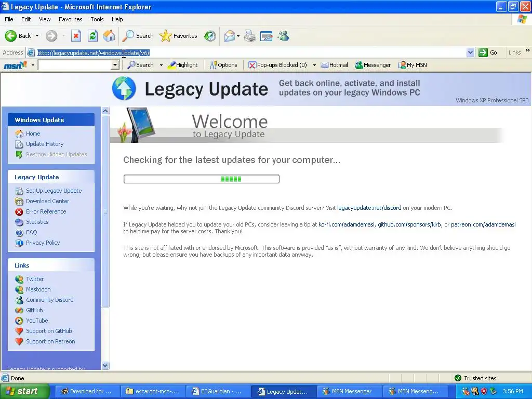Open the Help menu
532x399 pixels.
coord(117,19)
